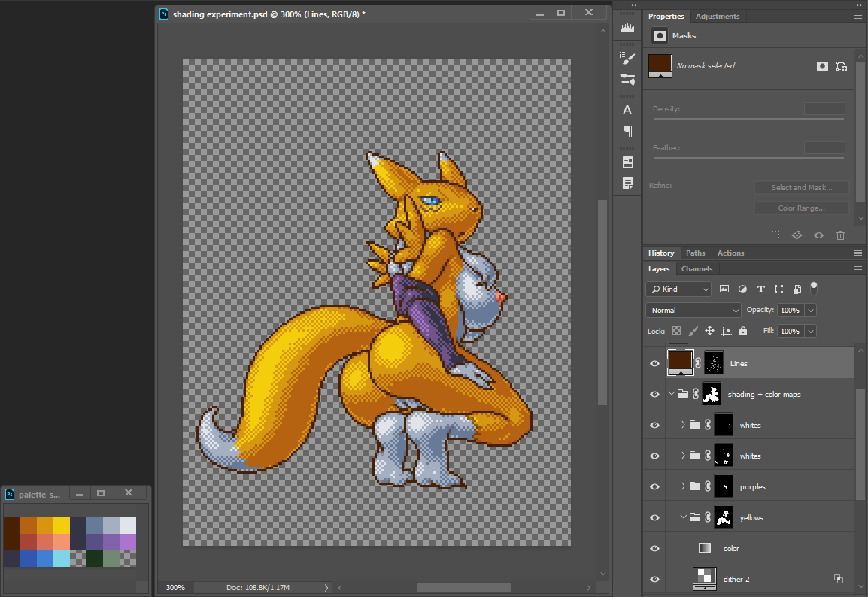Switch to the Adjustments tab

[717, 17]
